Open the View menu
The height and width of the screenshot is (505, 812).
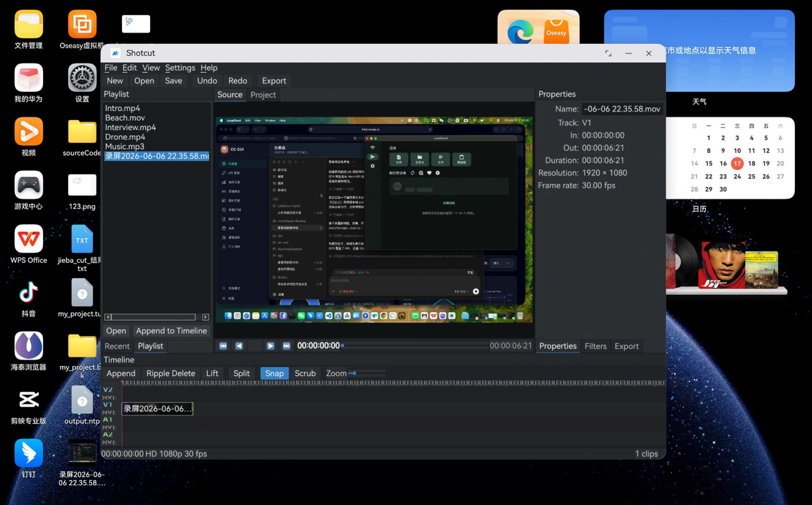(151, 68)
